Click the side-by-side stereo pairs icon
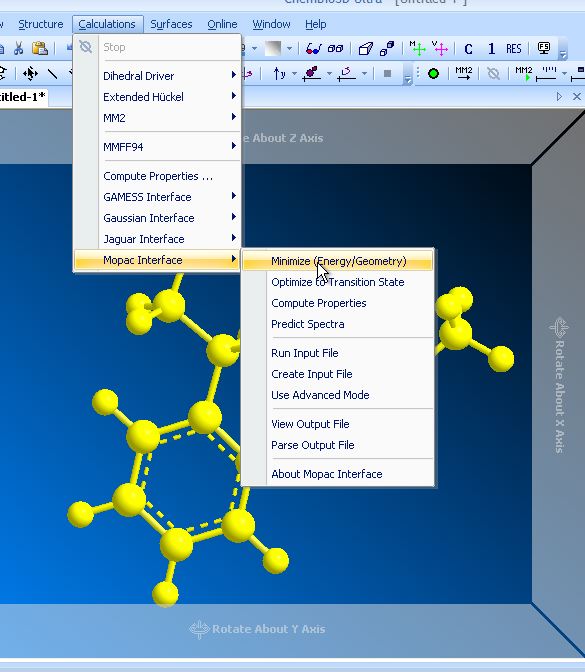The image size is (585, 672). click(335, 49)
